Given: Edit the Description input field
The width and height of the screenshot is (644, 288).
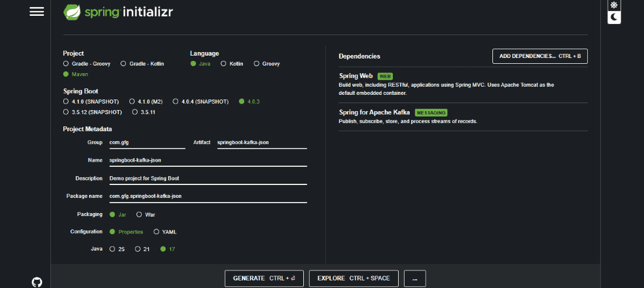Looking at the screenshot, I should point(208,179).
